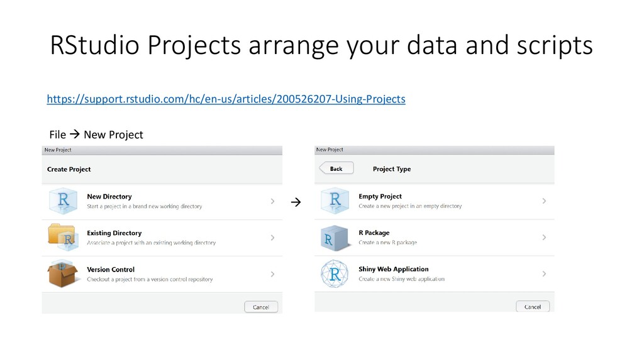This screenshot has height=362, width=644.
Task: Click the Existing Directory folder icon
Action: point(62,237)
